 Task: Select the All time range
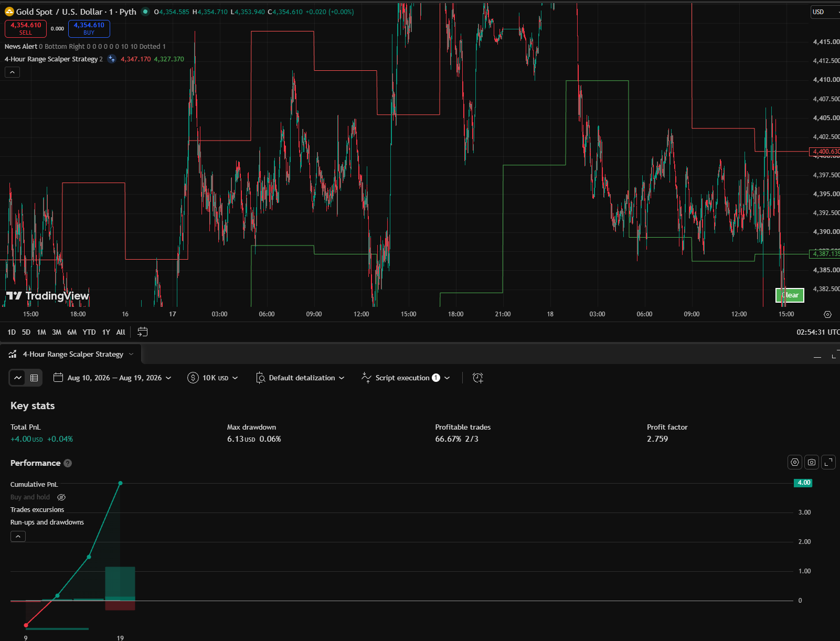pos(121,332)
